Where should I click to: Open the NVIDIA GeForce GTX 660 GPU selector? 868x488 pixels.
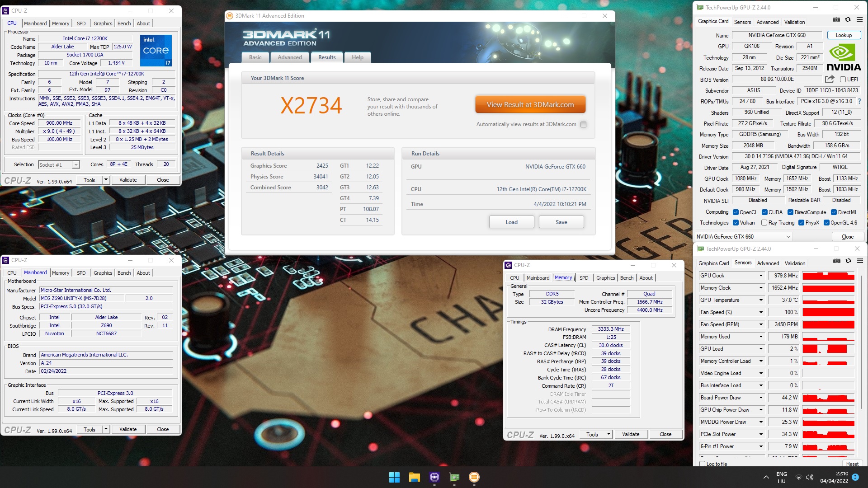[743, 237]
